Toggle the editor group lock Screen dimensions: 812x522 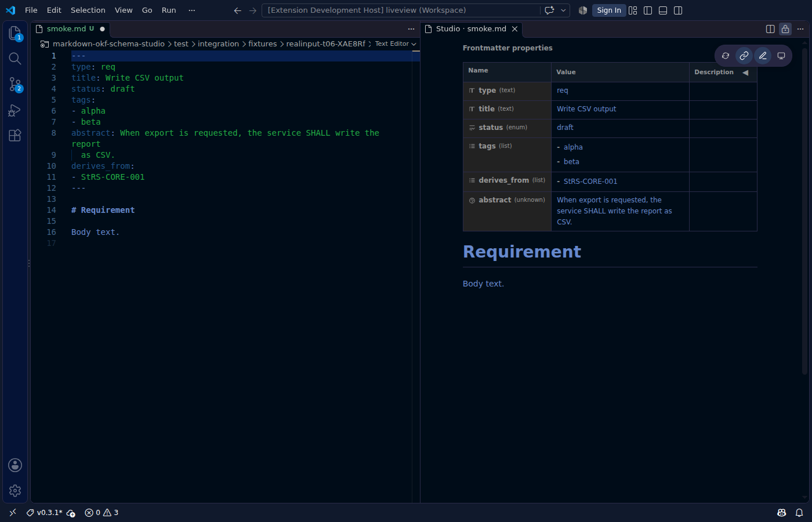(785, 29)
